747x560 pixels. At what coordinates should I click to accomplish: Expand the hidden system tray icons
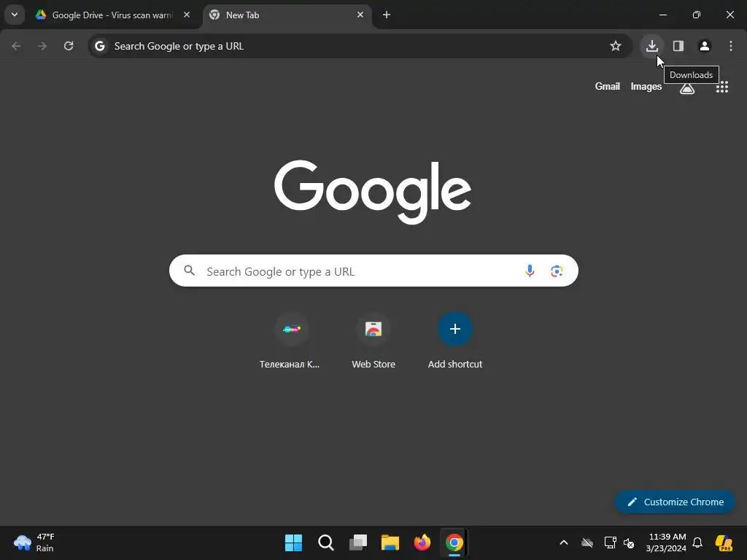564,542
